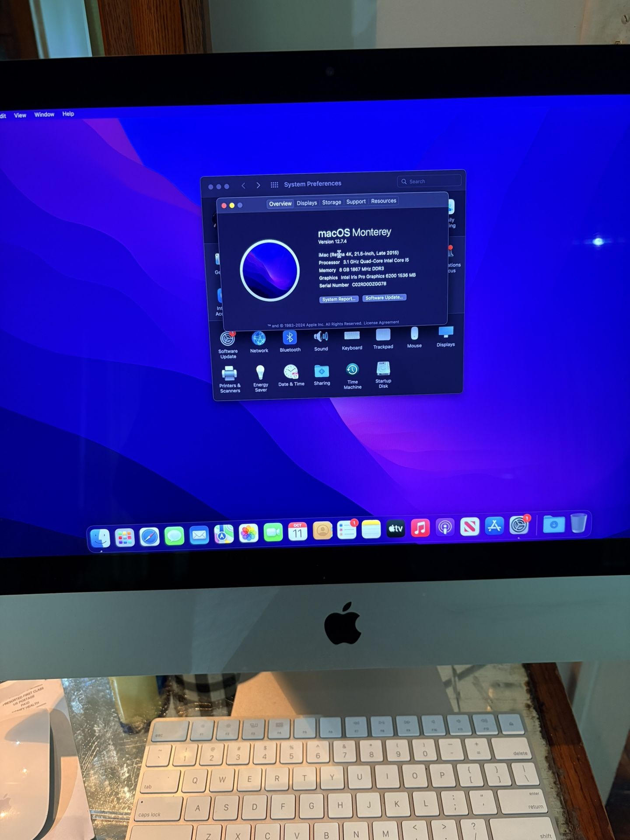Click the Software Update button
630x840 pixels.
pos(384,297)
